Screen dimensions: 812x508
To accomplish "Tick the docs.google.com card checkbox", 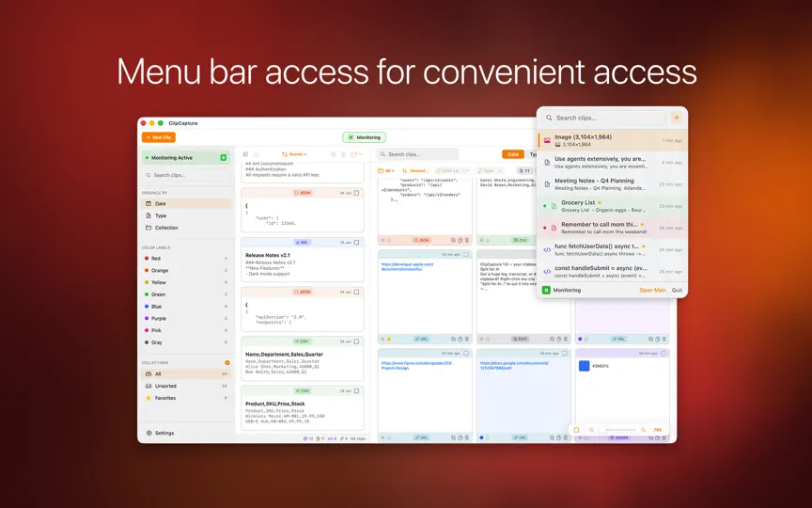I will pos(565,353).
